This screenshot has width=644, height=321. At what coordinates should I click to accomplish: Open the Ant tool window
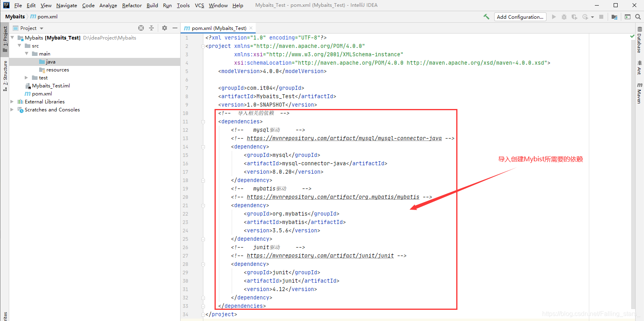coord(639,67)
